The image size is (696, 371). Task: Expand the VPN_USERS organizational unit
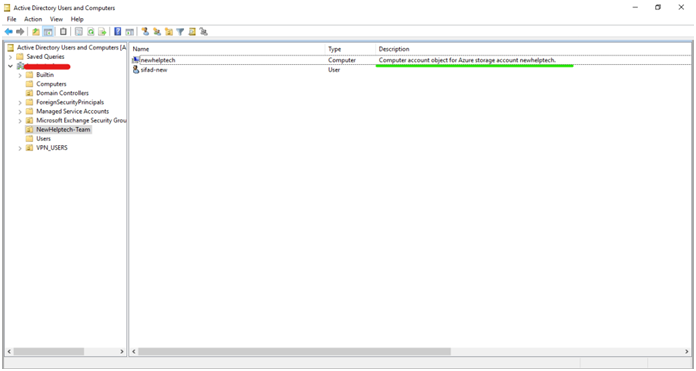(x=20, y=148)
